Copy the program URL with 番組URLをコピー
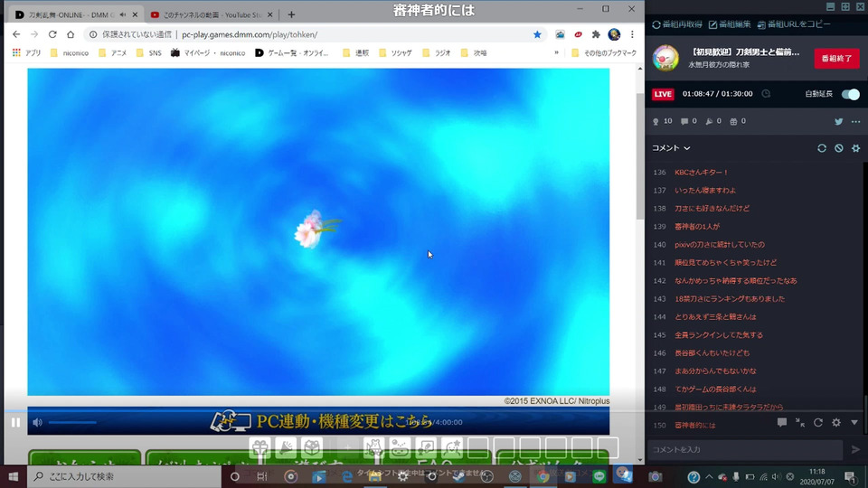 (793, 24)
